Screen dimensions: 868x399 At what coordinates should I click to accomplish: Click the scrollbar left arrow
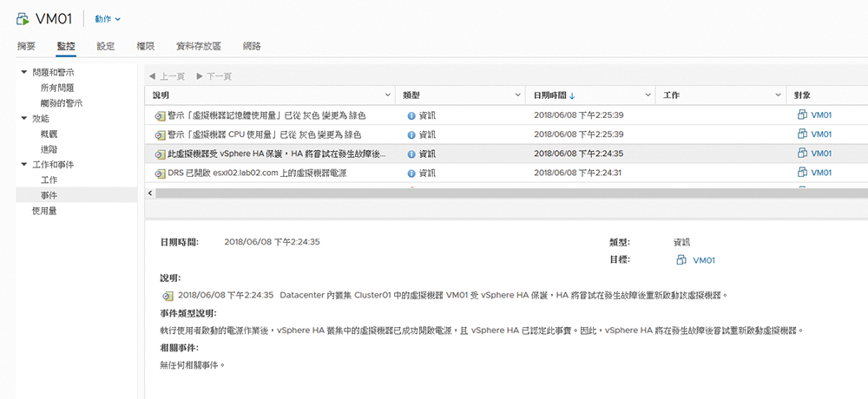tap(149, 193)
